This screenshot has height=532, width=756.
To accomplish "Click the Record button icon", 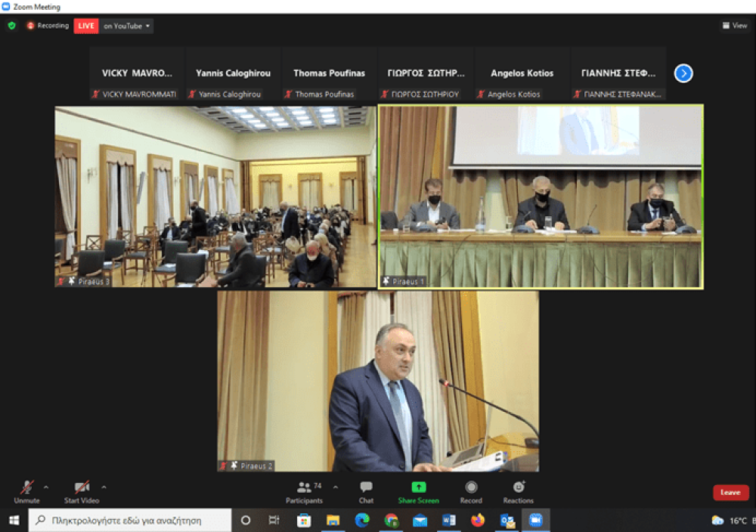I will point(471,487).
